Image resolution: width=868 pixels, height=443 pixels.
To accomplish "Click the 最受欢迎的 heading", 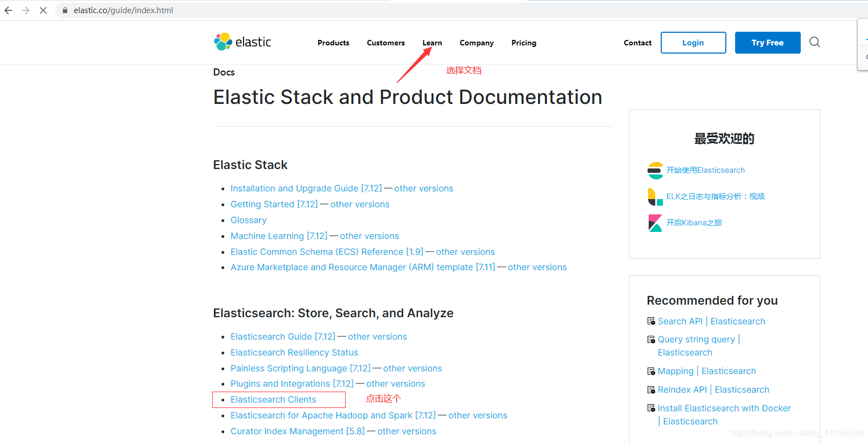I will [x=724, y=138].
